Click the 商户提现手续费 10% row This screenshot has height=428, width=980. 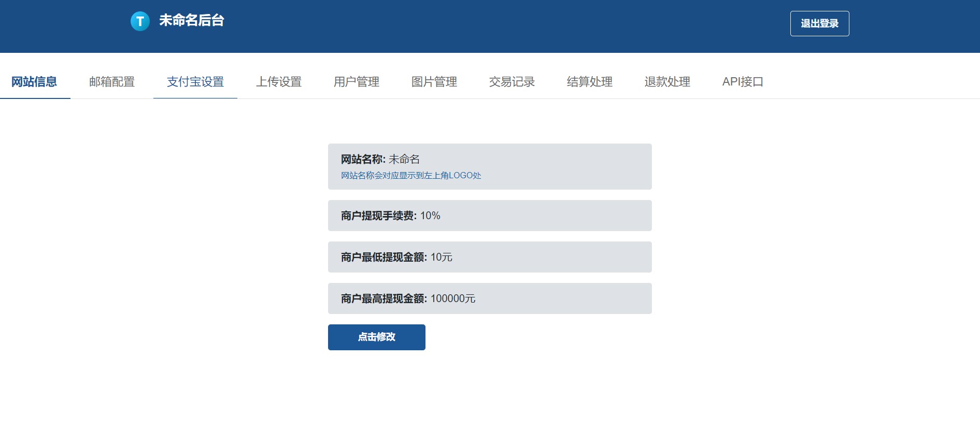coord(489,216)
